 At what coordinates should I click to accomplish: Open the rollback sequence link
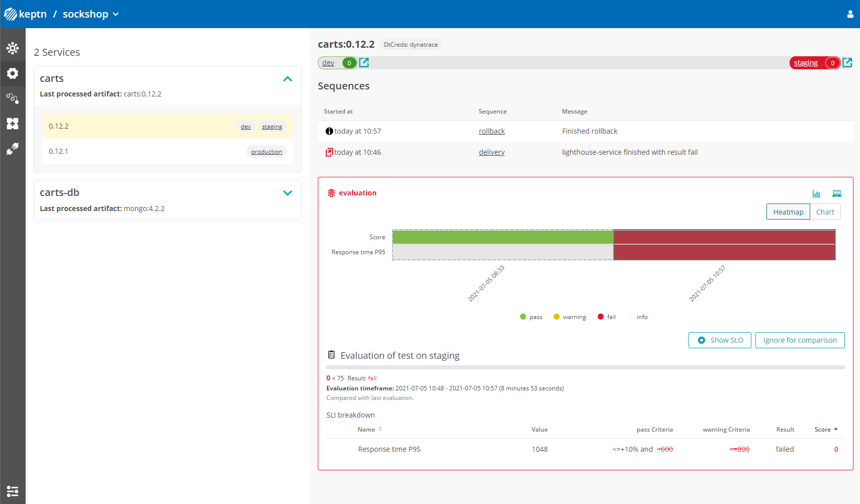tap(491, 131)
